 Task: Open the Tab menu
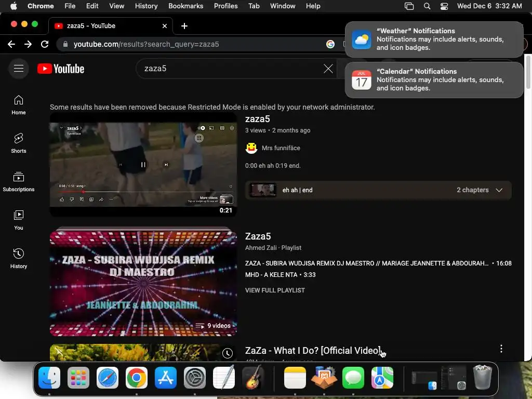[x=254, y=6]
